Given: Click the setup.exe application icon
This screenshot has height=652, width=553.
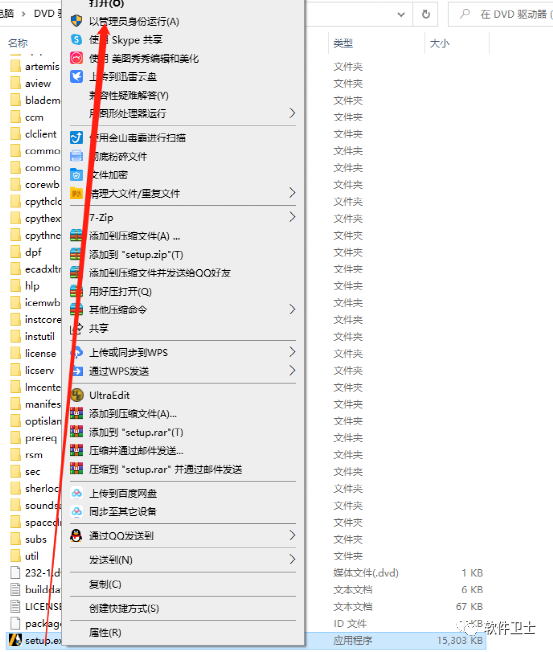Looking at the screenshot, I should 15,640.
